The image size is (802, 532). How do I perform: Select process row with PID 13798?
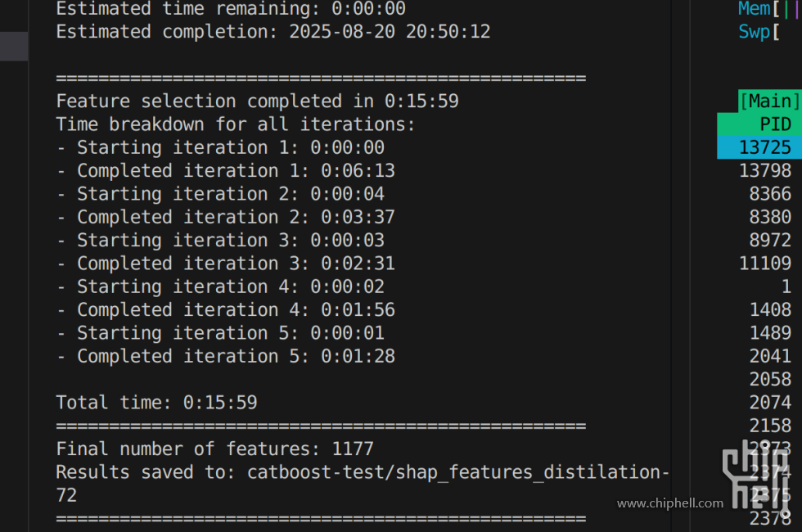click(765, 170)
